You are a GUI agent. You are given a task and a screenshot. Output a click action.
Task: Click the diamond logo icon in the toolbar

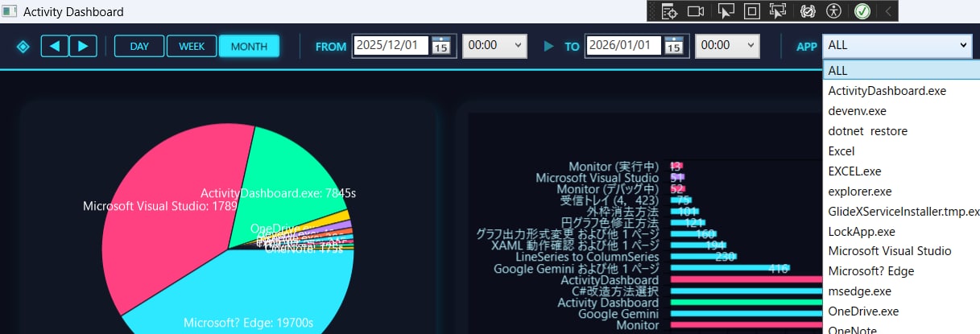coord(23,47)
